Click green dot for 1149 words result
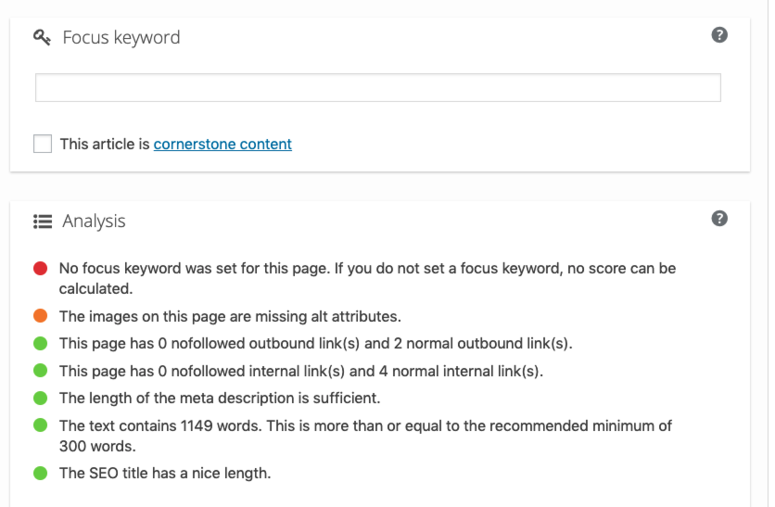 tap(41, 425)
